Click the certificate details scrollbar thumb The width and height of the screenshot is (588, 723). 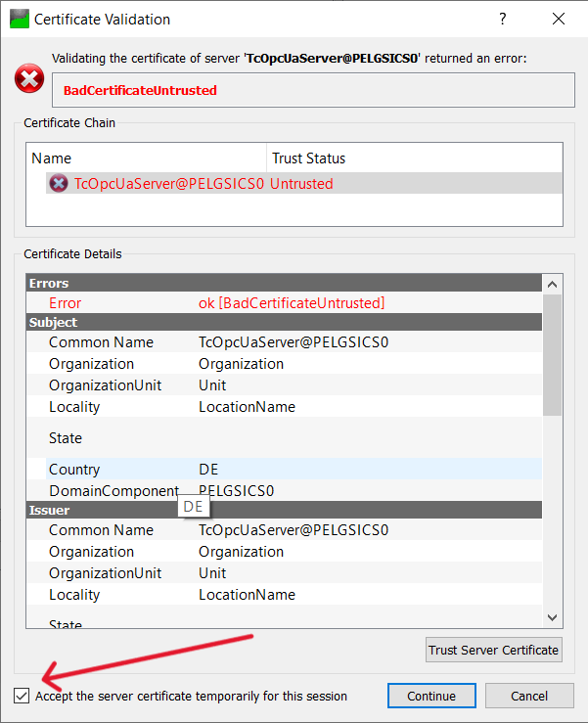552,354
